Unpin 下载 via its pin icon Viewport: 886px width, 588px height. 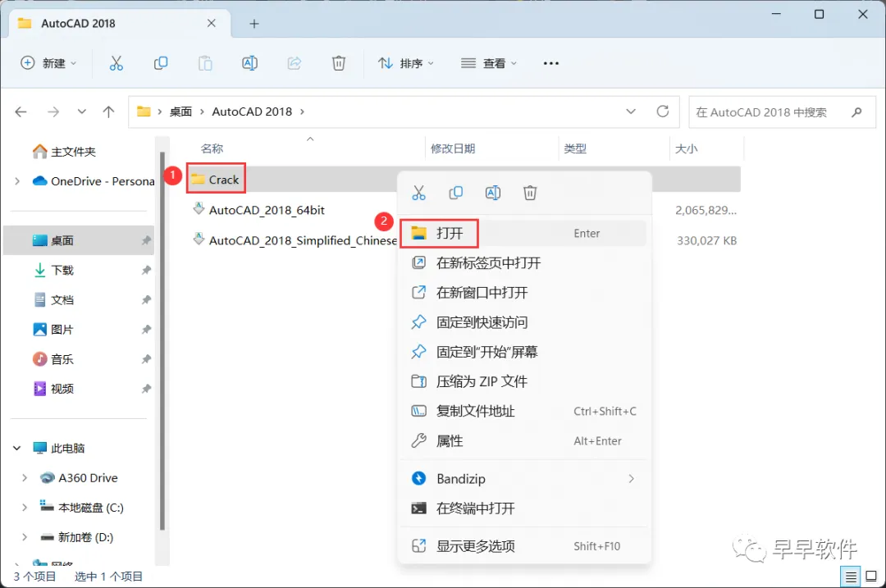pos(146,270)
